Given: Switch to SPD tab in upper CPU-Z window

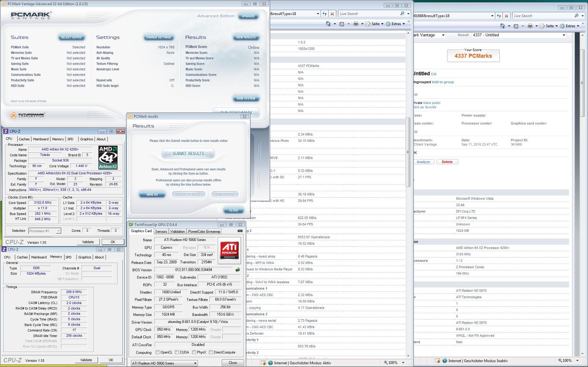Looking at the screenshot, I should click(70, 139).
